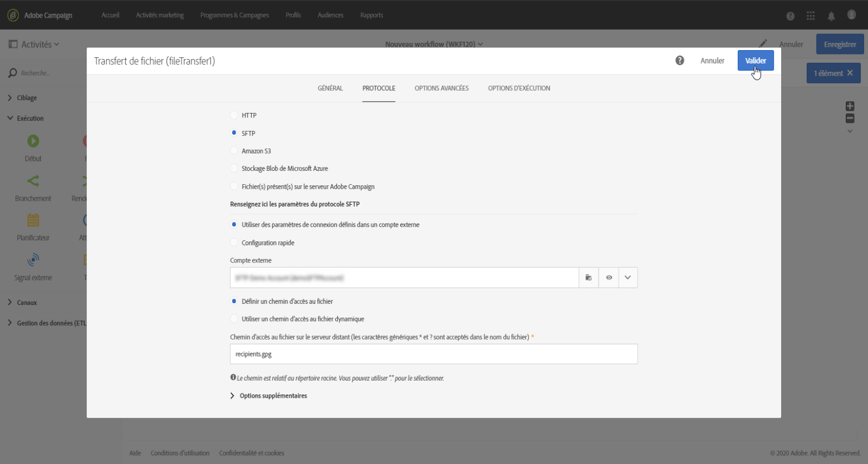This screenshot has height=464, width=868.
Task: Open the user profile avatar
Action: [x=851, y=14]
